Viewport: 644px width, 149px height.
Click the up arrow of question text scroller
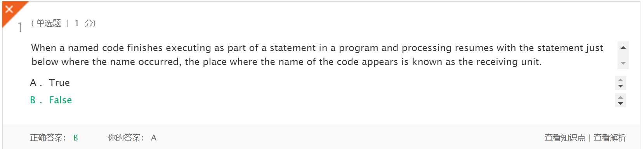pos(623,48)
